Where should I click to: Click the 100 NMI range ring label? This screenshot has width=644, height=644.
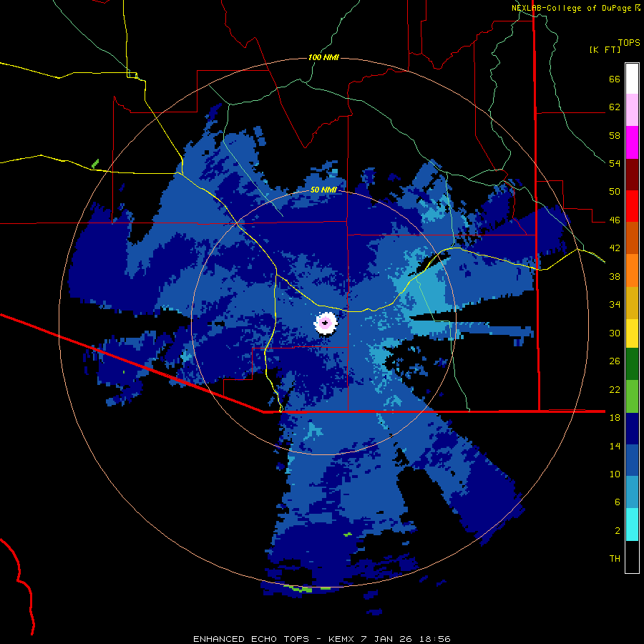(323, 57)
